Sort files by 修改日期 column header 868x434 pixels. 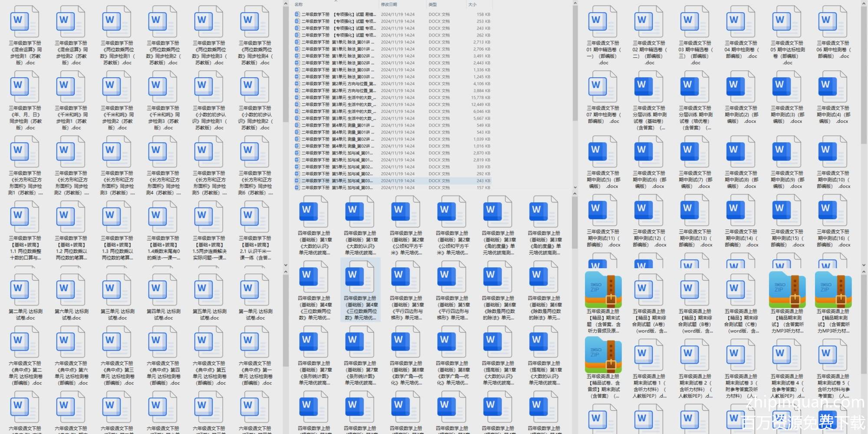(389, 4)
